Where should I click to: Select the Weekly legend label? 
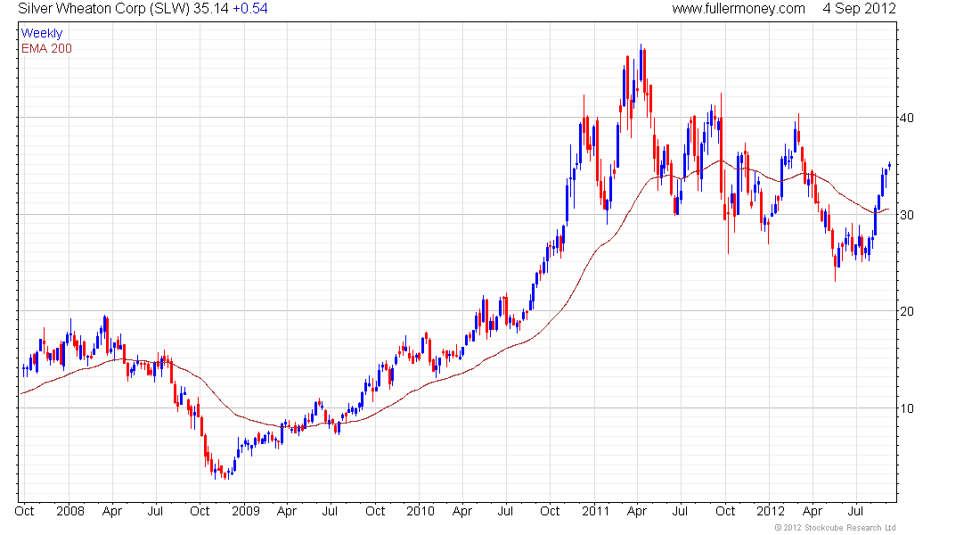pyautogui.click(x=42, y=33)
